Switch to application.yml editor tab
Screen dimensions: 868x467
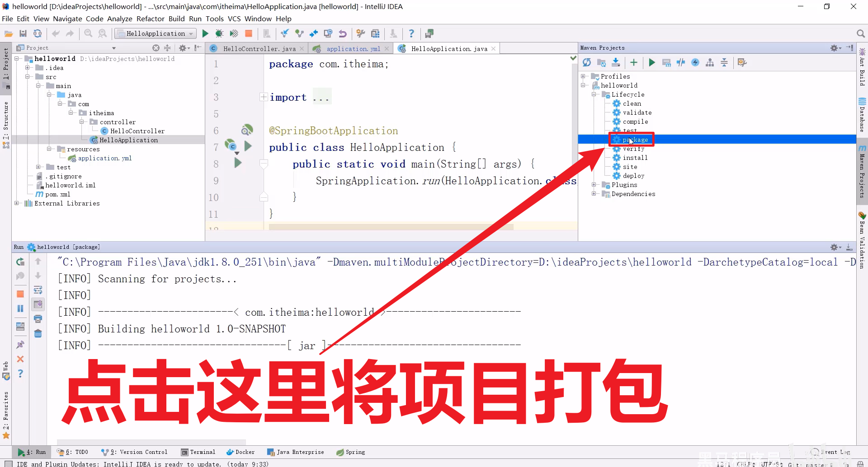coord(353,49)
